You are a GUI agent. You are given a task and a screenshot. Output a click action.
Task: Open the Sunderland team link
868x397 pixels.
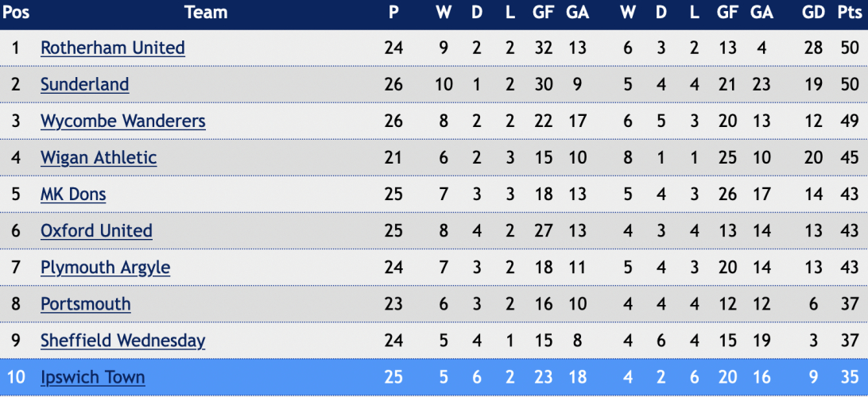click(x=85, y=85)
